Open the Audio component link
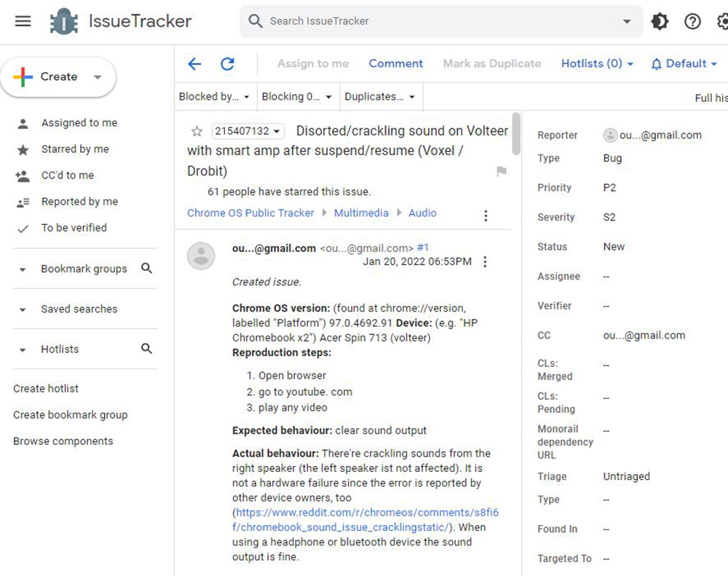This screenshot has height=576, width=728. pos(422,213)
